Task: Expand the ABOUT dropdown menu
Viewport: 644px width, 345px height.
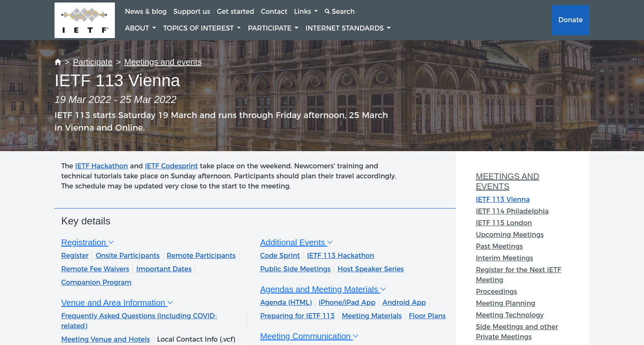Action: point(140,28)
